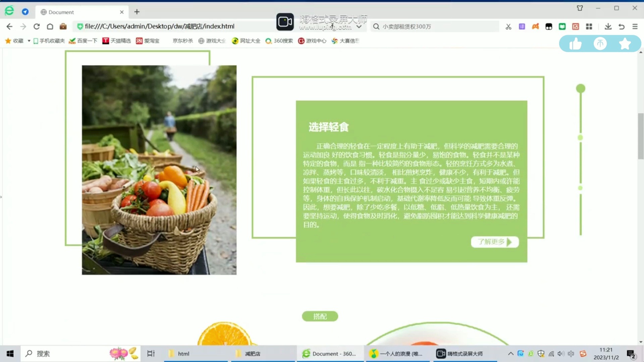Viewport: 644px width, 362px height.
Task: Show hidden tray icons chevron
Action: (x=511, y=354)
